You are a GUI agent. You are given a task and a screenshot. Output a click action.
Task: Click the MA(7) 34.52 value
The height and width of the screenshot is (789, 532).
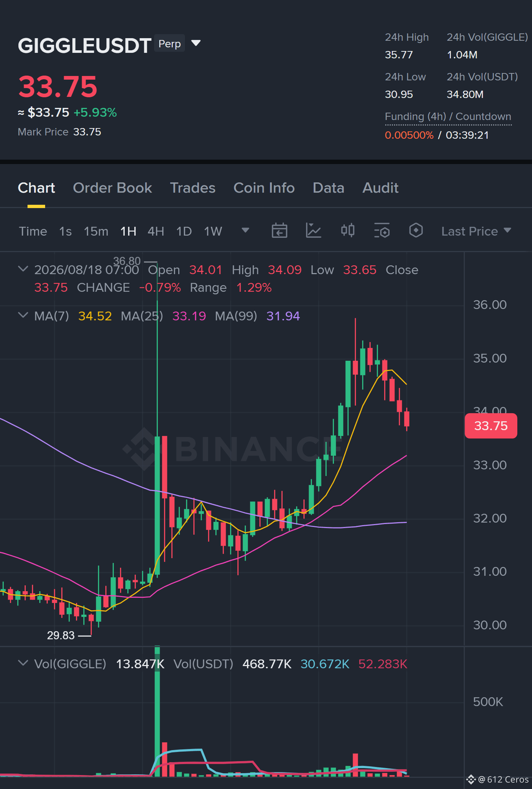pos(95,316)
